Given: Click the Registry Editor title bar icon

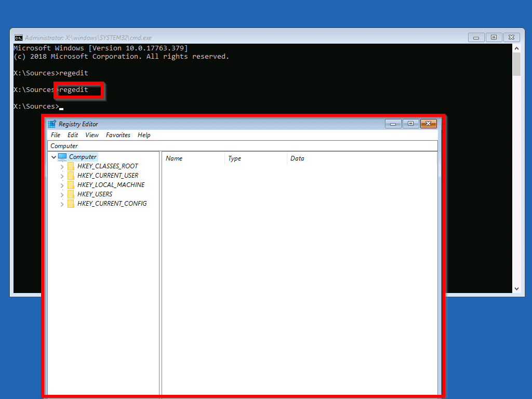Looking at the screenshot, I should (x=51, y=124).
